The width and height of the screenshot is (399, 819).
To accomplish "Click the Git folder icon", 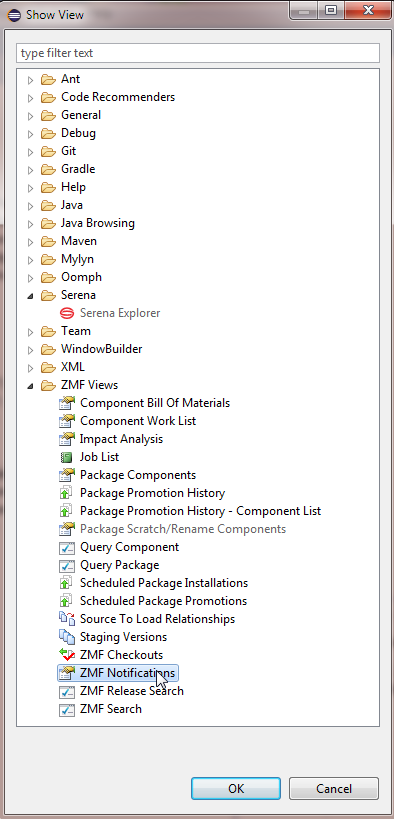I will [49, 151].
